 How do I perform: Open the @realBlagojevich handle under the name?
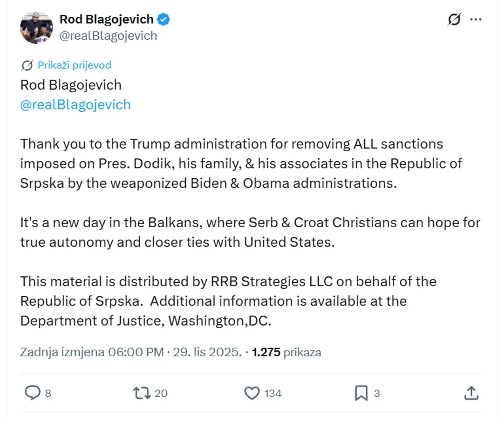[108, 36]
